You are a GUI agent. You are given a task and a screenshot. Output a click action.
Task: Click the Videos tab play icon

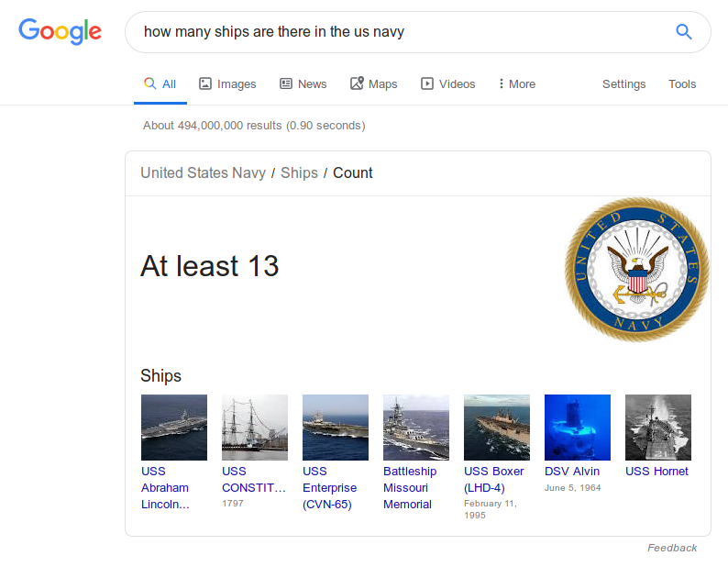pyautogui.click(x=427, y=83)
